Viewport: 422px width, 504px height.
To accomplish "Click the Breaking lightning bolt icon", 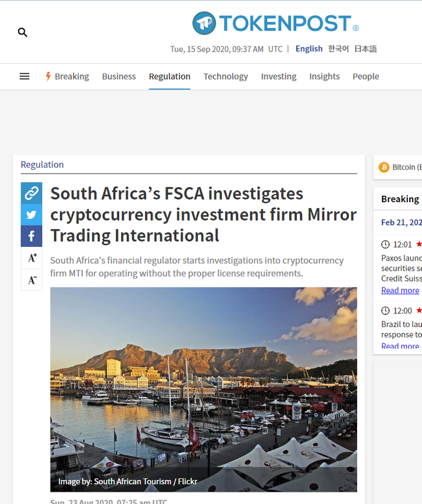I will [x=48, y=76].
